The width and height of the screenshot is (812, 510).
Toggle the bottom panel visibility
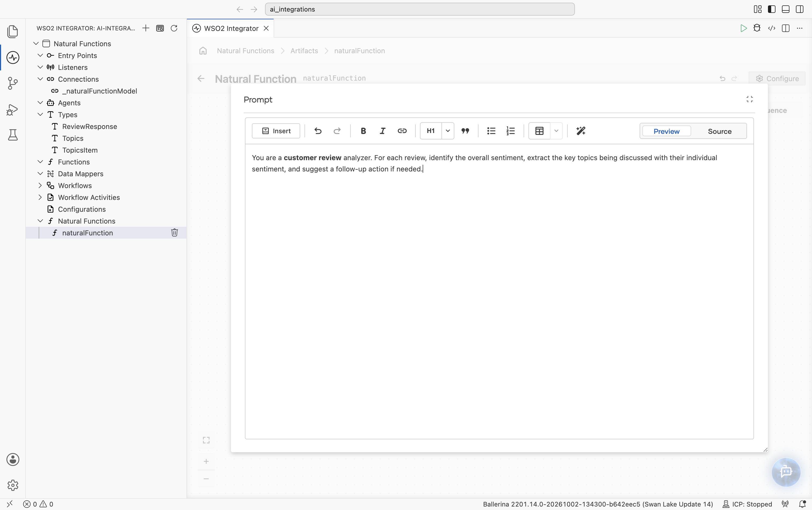[x=785, y=9]
